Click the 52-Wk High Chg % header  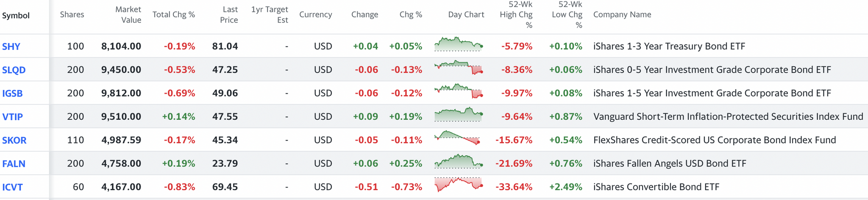516,15
